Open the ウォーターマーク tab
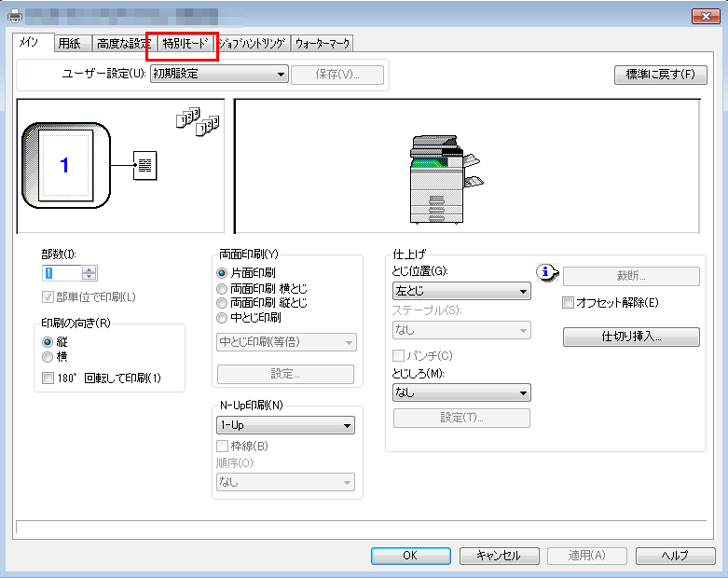Screen dimensions: 728x578 [322, 43]
